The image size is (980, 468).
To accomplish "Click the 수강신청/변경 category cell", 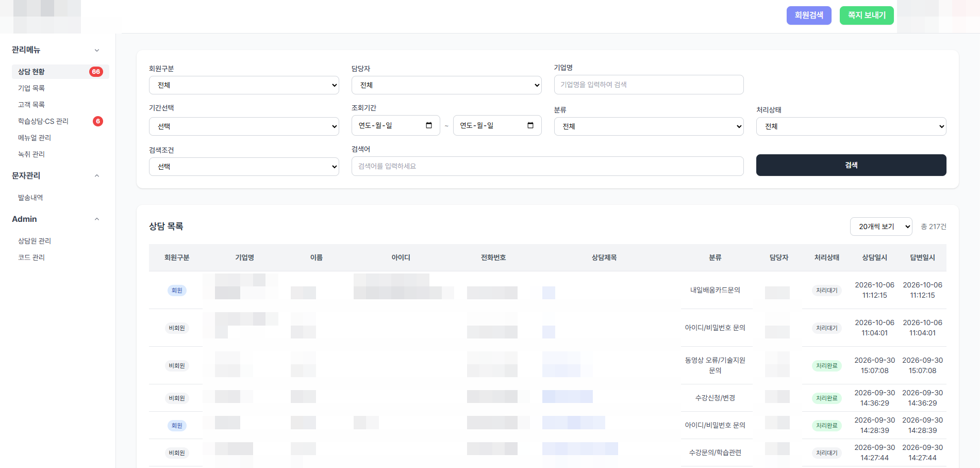I will (715, 398).
